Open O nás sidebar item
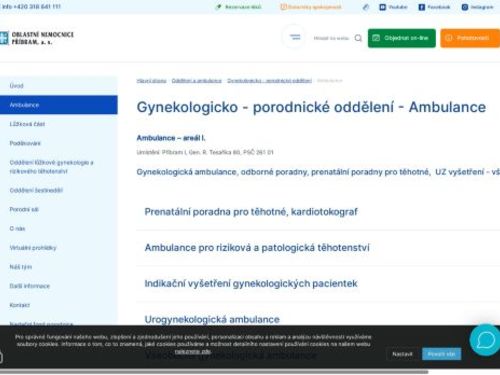The image size is (500, 375). pyautogui.click(x=59, y=229)
